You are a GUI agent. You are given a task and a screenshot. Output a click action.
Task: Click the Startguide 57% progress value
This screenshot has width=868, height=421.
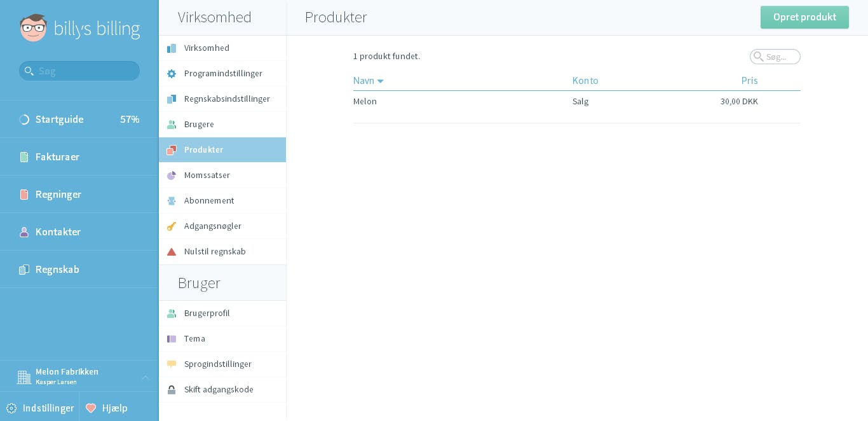coord(130,120)
